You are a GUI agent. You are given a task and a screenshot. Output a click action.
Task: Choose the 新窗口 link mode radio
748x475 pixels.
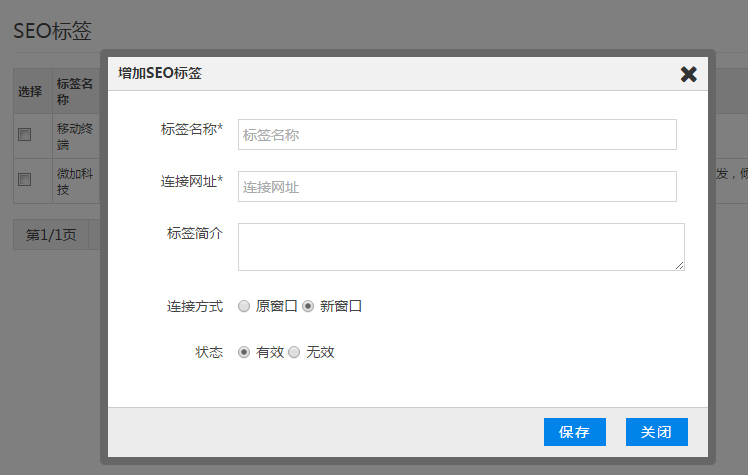coord(308,307)
